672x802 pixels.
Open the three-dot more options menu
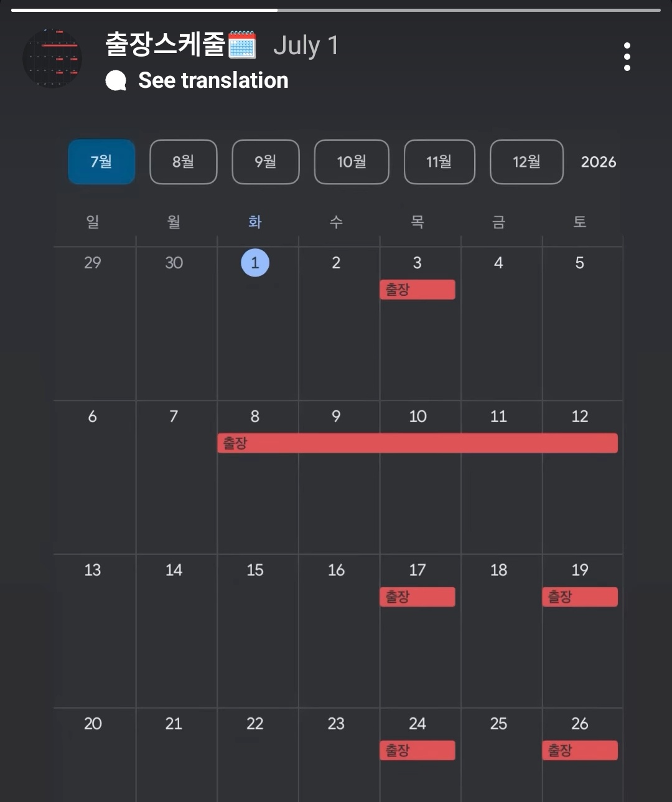627,57
